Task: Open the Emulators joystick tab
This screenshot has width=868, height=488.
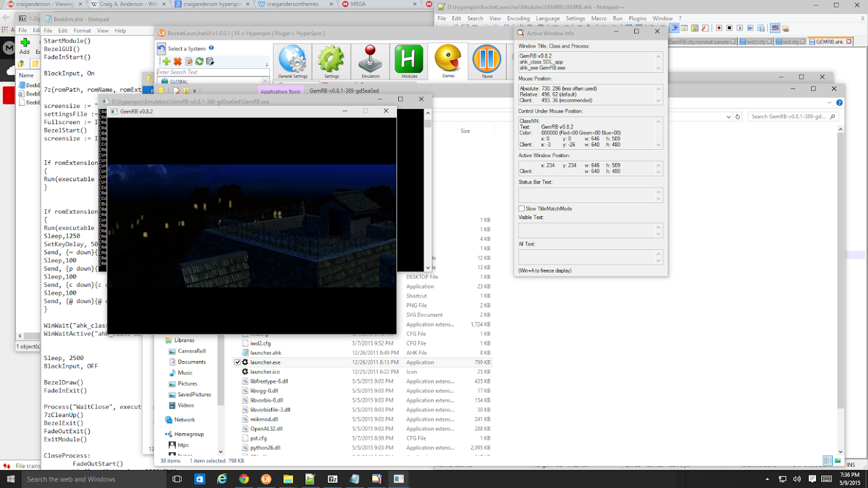Action: [370, 61]
